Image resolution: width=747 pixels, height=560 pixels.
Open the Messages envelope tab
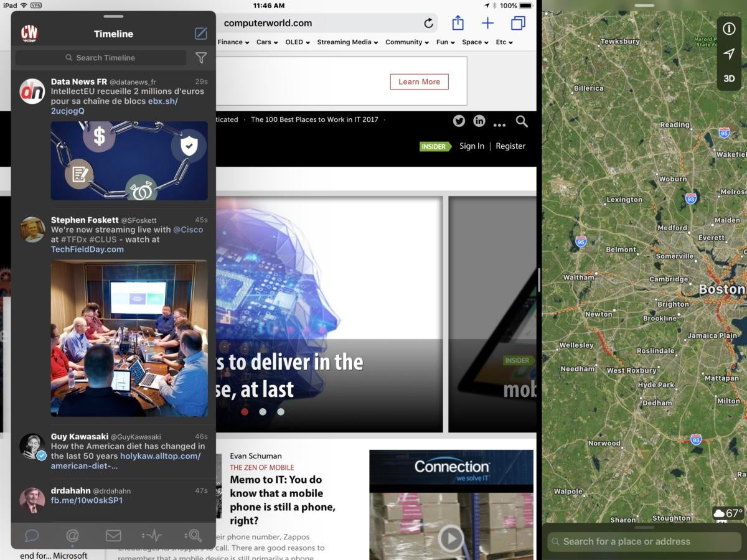pyautogui.click(x=113, y=535)
